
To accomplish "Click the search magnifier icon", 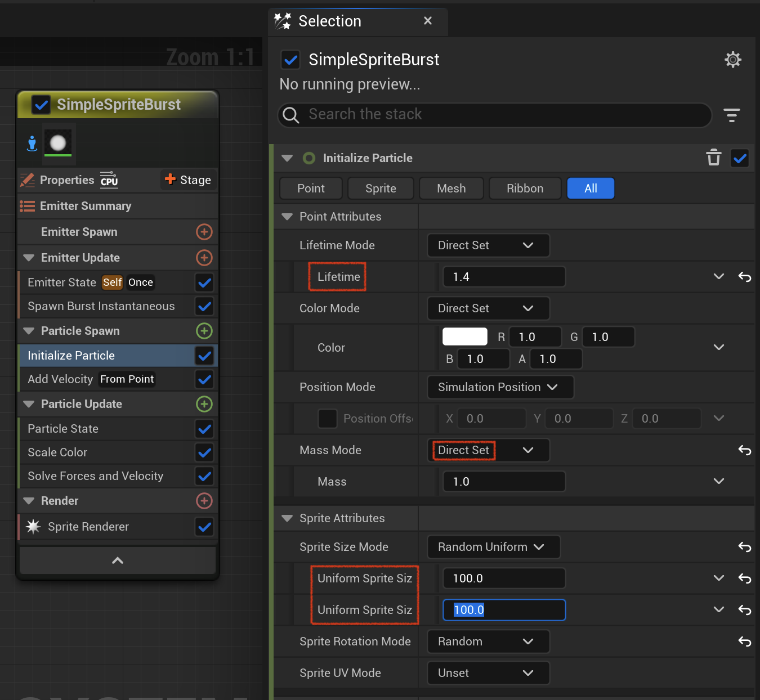I will click(x=290, y=115).
